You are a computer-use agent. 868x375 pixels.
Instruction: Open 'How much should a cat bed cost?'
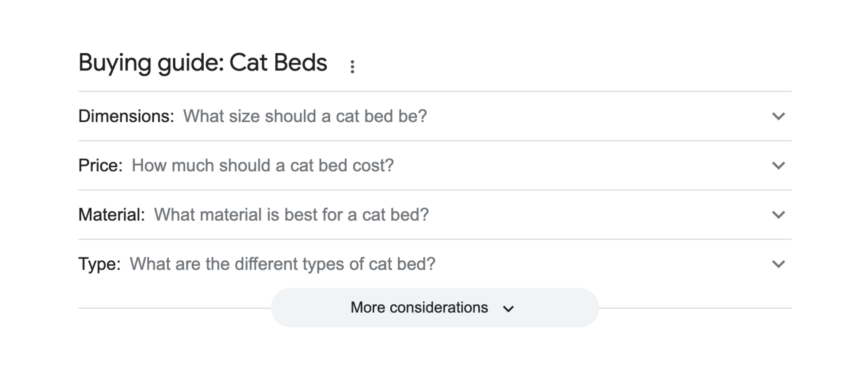(x=263, y=166)
